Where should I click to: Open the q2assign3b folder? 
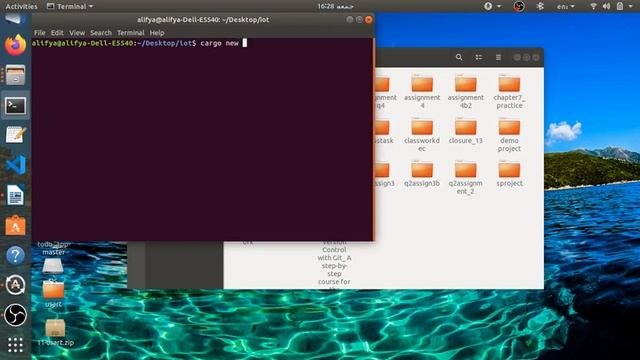(x=422, y=174)
